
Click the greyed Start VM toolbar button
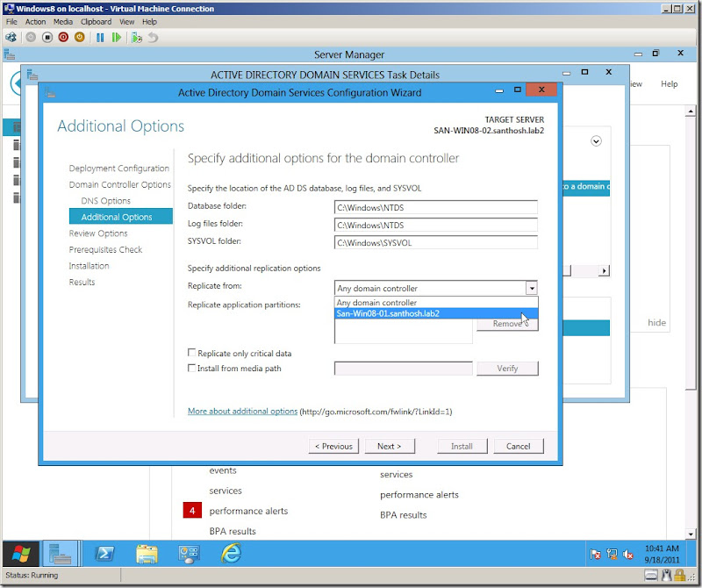[x=31, y=37]
